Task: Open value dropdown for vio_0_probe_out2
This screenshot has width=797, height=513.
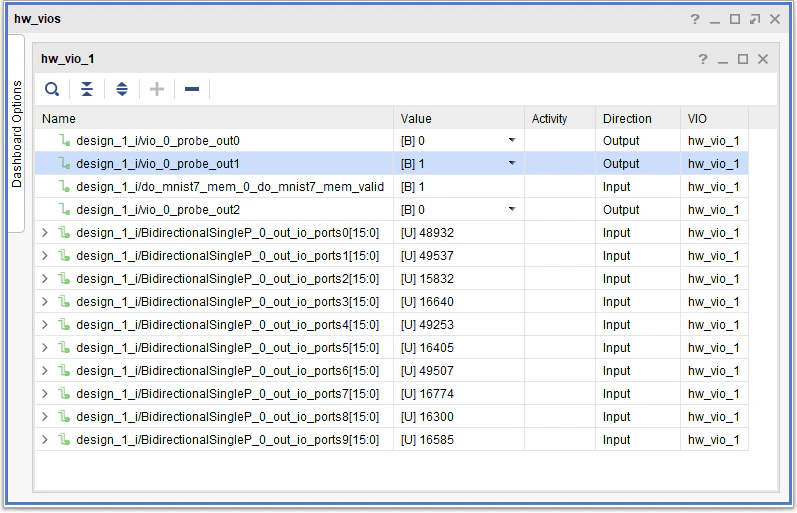Action: (x=512, y=209)
